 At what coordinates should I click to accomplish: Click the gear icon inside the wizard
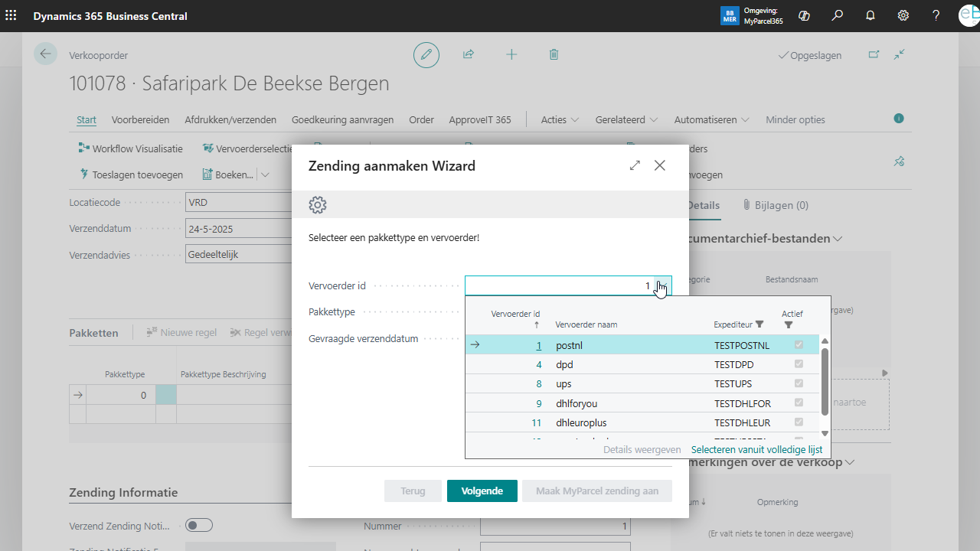click(x=318, y=204)
